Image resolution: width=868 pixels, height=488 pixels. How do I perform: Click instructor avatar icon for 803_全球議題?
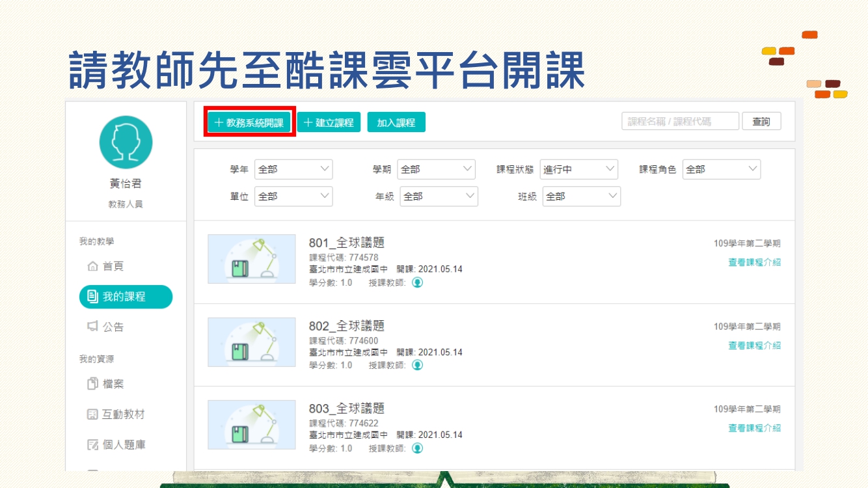pyautogui.click(x=418, y=448)
